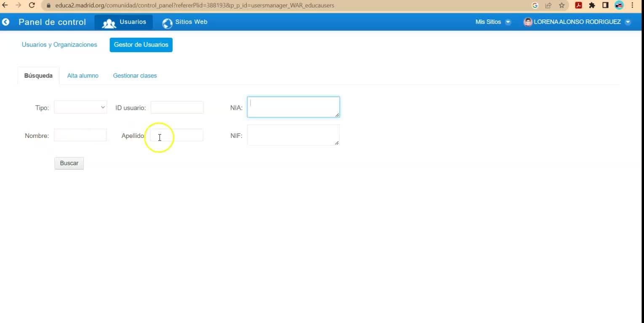Click the back arrow beside Panel de control
Viewport: 644px width, 323px height.
[x=6, y=22]
